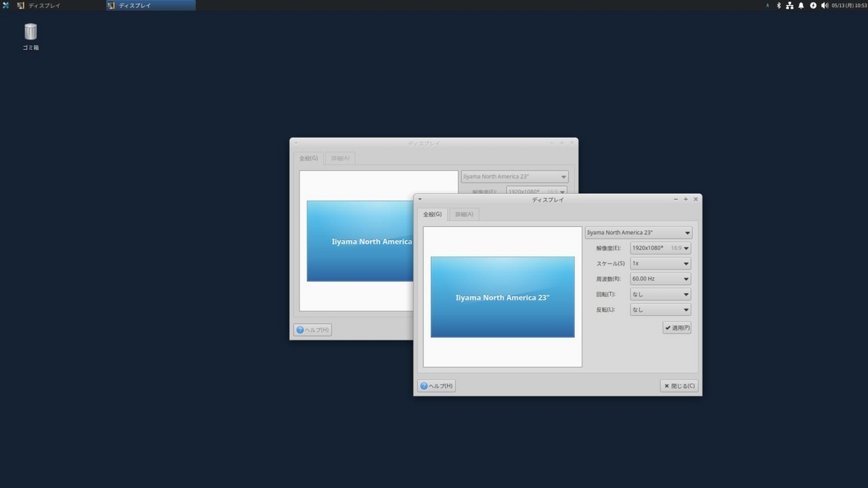Select monitor preview in background window
The width and height of the screenshot is (868, 488).
click(x=359, y=241)
